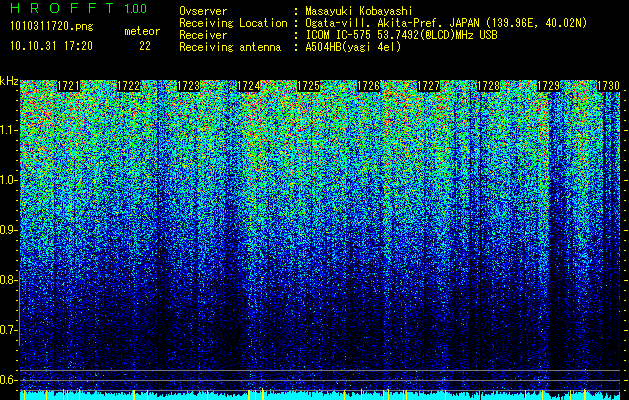Click the A504HB(yagi 4el) antenna text

coord(353,47)
